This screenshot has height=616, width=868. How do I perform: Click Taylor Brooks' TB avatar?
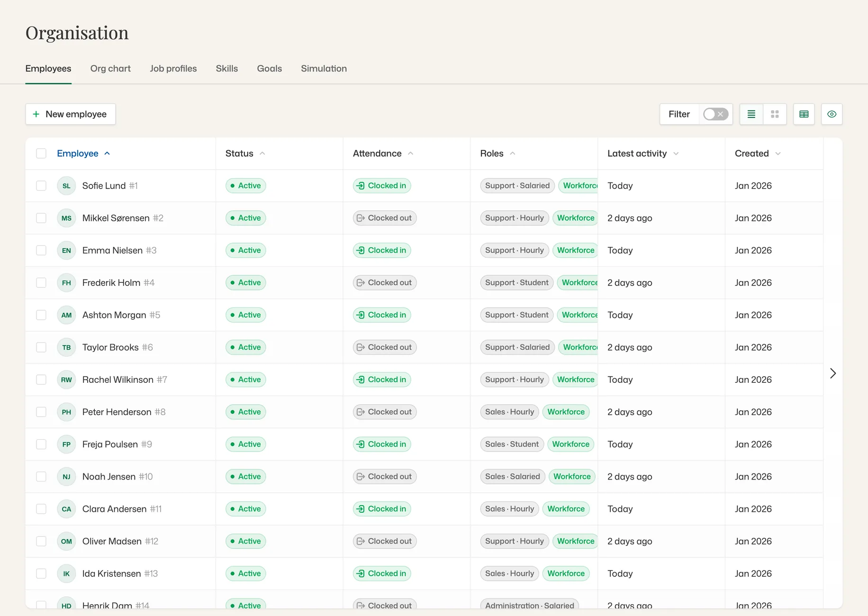click(66, 347)
